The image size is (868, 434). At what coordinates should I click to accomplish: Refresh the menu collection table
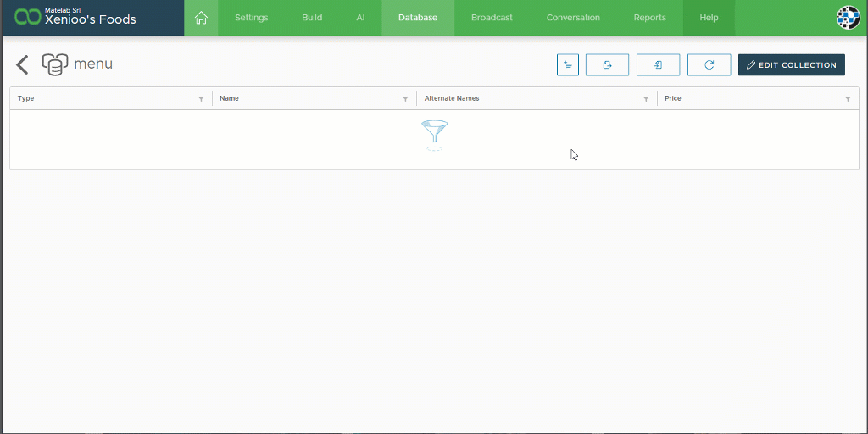tap(709, 64)
